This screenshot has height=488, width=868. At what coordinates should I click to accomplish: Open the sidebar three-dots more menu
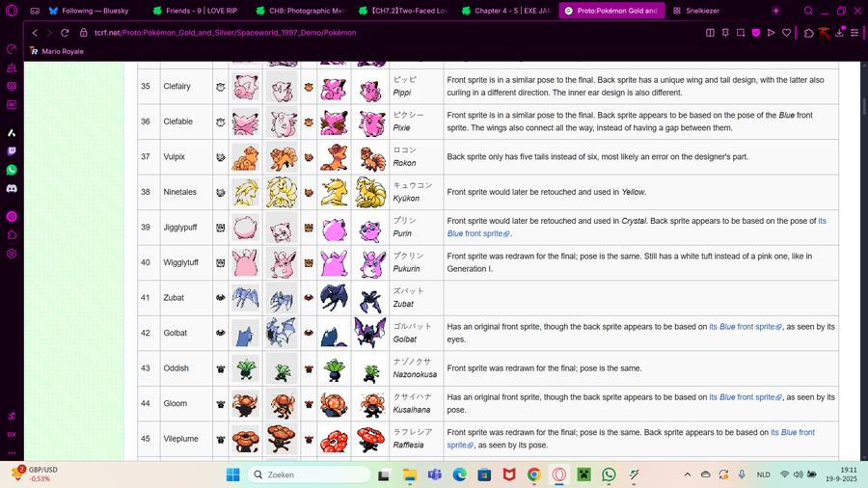12,452
